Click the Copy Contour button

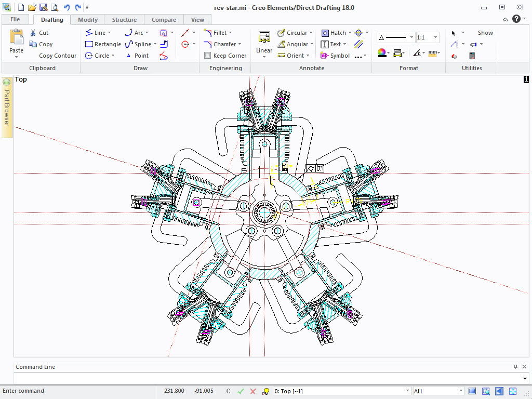(57, 56)
